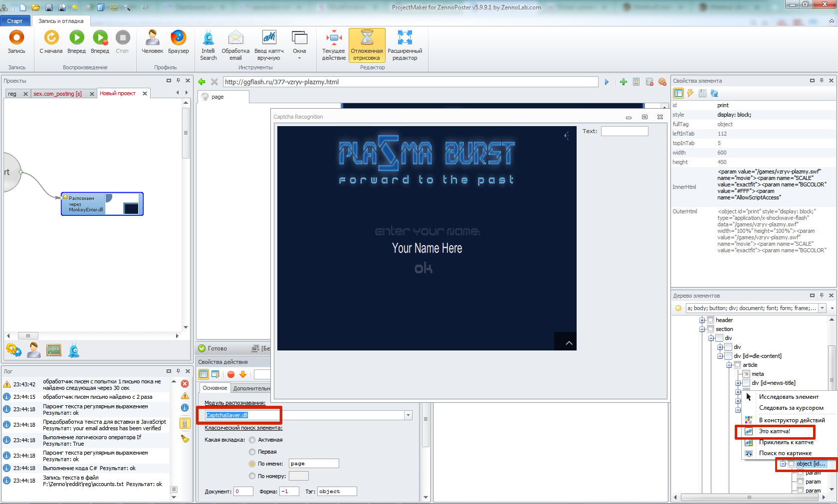Viewport: 838px width, 504px height.
Task: Click the cookie icon beside the address bar
Action: 662,82
